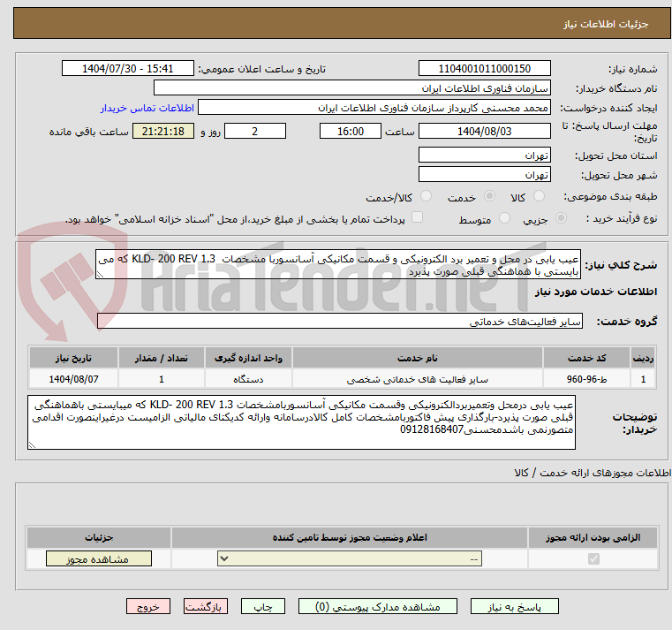Click unit cell دستگاه
This screenshot has height=630, width=672.
click(x=248, y=380)
